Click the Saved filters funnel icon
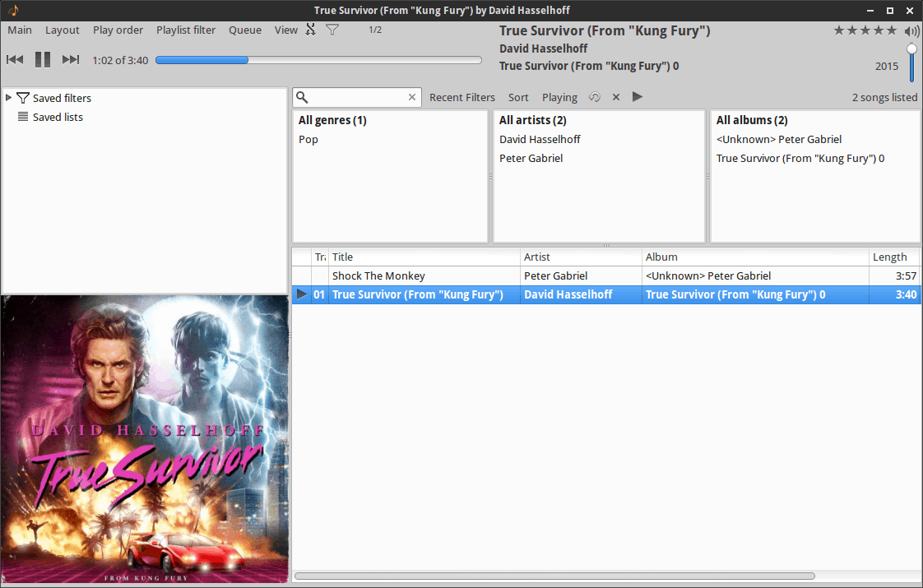Image resolution: width=923 pixels, height=588 pixels. click(23, 98)
